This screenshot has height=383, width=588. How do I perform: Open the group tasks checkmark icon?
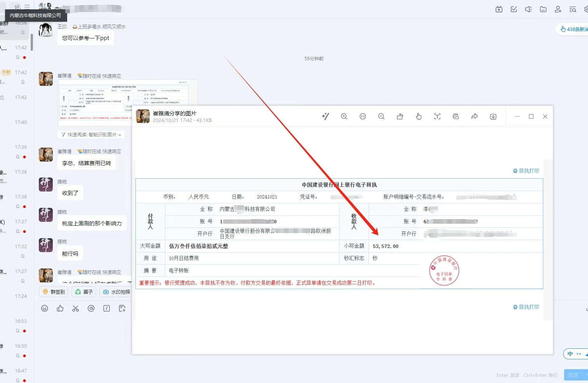pos(514,9)
